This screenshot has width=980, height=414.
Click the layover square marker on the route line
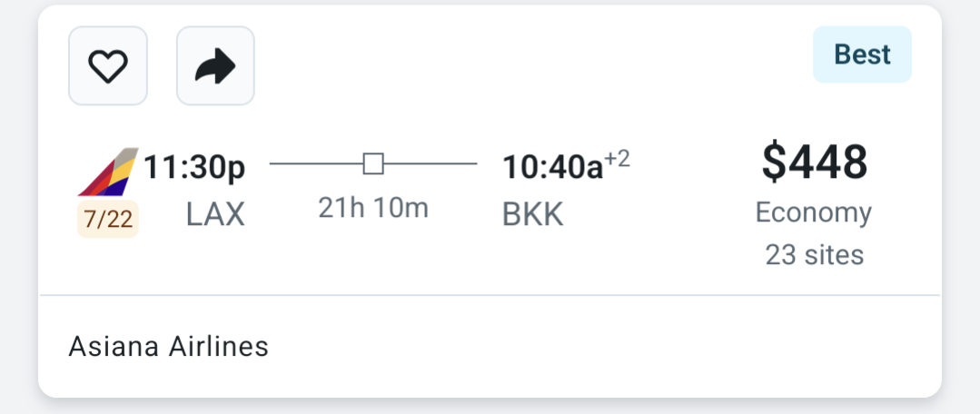[373, 163]
